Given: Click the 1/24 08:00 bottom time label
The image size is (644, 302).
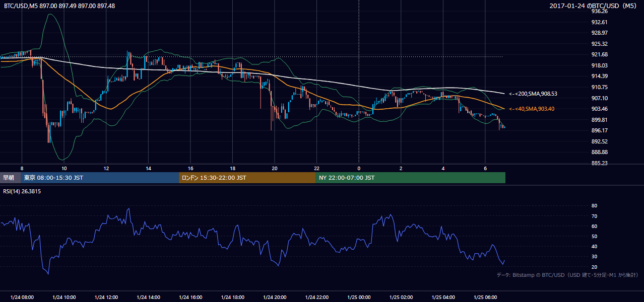Looking at the screenshot, I should (22, 297).
